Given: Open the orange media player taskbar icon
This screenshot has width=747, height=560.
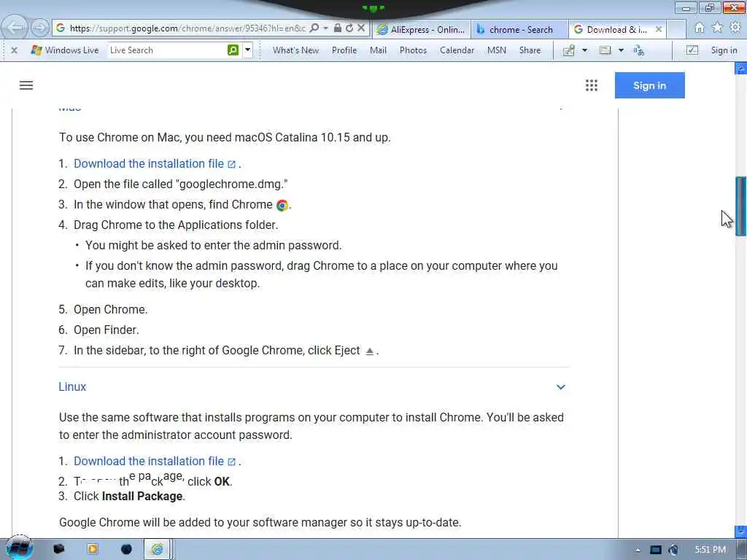Looking at the screenshot, I should 93,549.
